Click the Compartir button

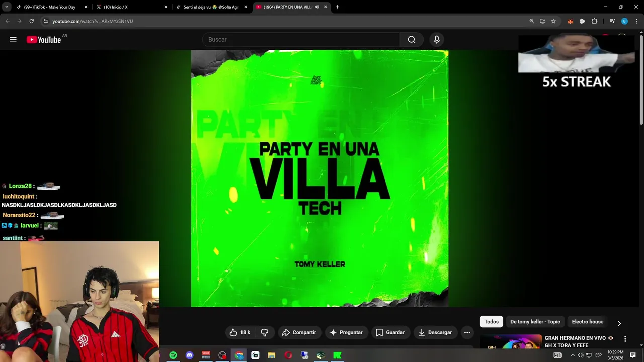click(299, 332)
